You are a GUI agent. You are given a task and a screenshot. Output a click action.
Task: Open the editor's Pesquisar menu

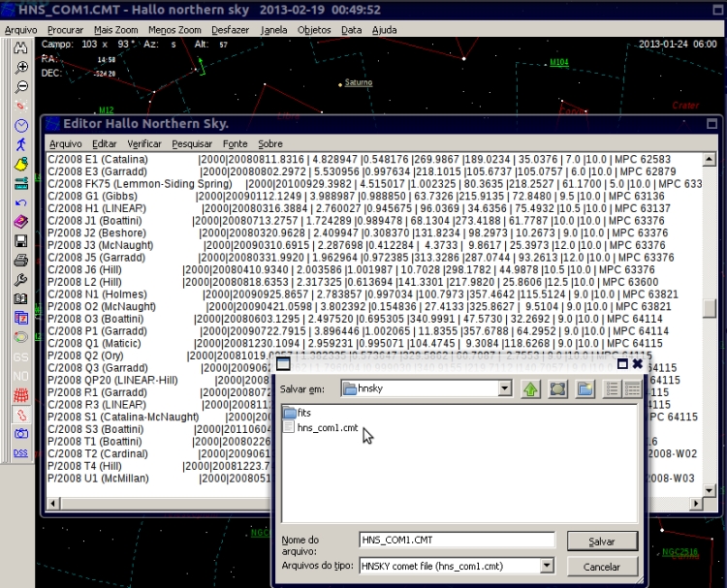[192, 144]
